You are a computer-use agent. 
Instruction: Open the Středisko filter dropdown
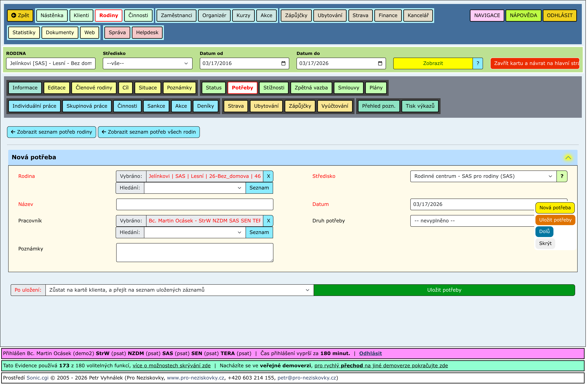pyautogui.click(x=148, y=63)
